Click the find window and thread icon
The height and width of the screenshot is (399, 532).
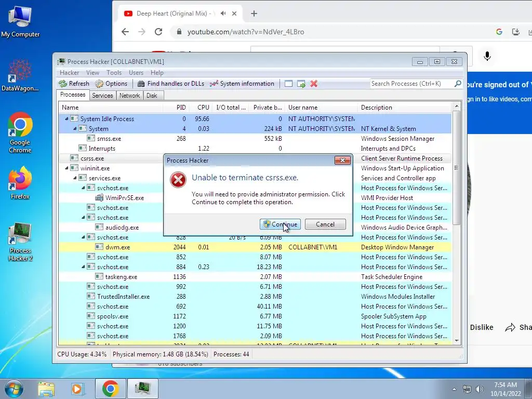301,84
